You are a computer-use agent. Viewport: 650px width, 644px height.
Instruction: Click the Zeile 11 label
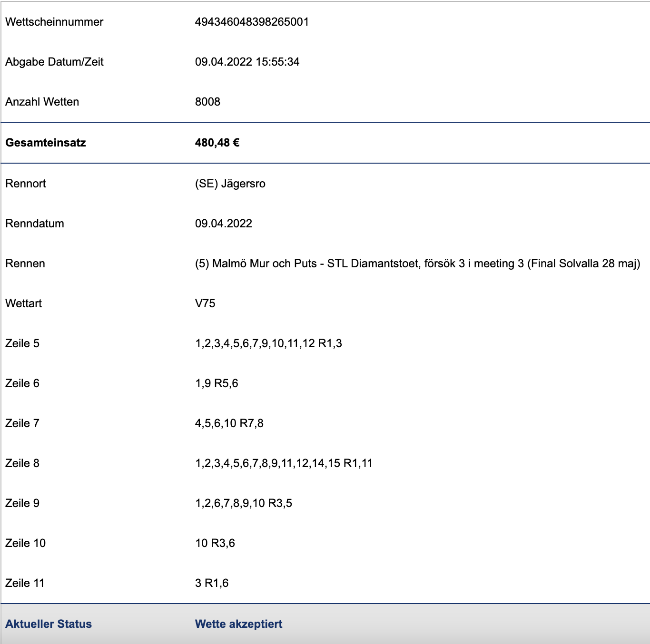click(25, 583)
